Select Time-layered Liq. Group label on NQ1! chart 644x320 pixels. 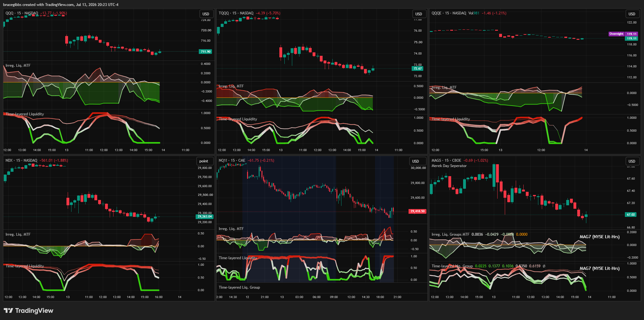[x=239, y=287]
